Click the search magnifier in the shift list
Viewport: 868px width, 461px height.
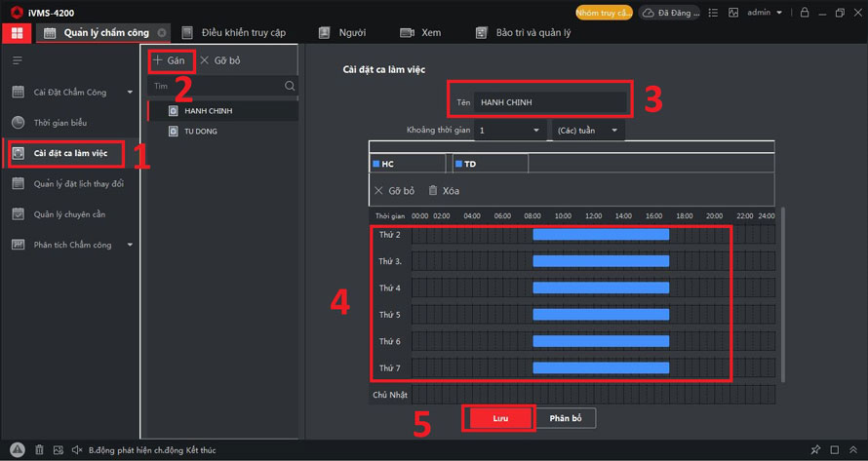pyautogui.click(x=290, y=86)
